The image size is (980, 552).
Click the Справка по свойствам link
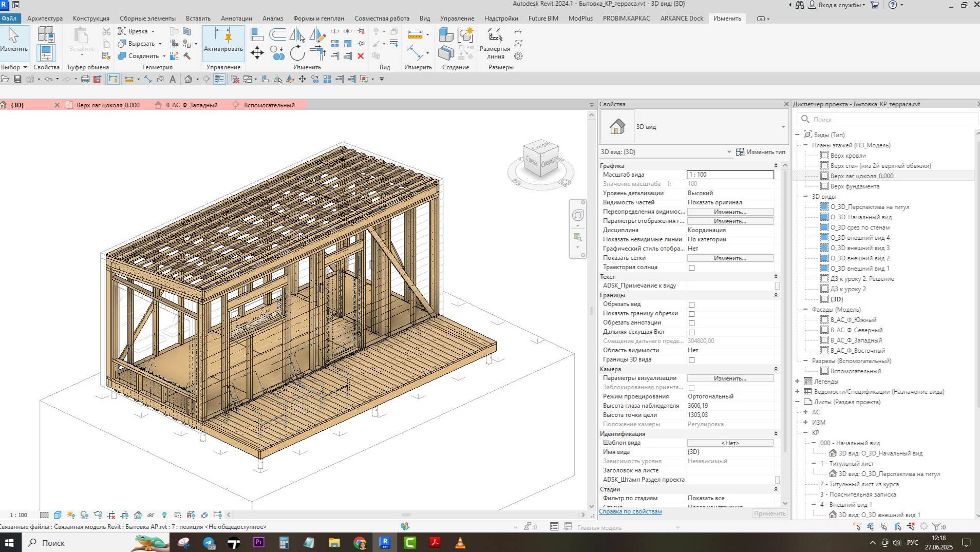point(630,511)
